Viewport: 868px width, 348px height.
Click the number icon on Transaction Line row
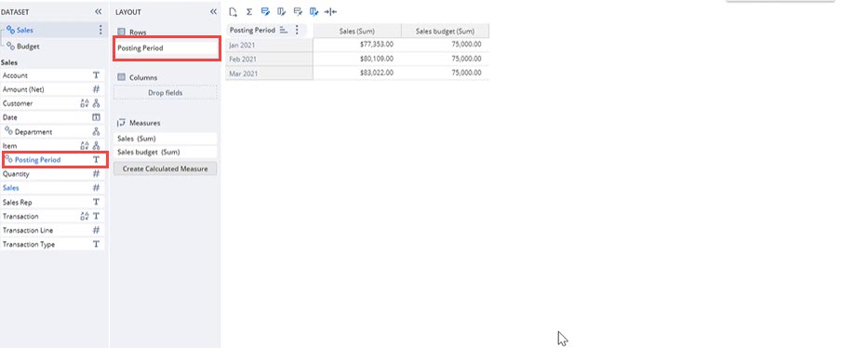point(96,230)
